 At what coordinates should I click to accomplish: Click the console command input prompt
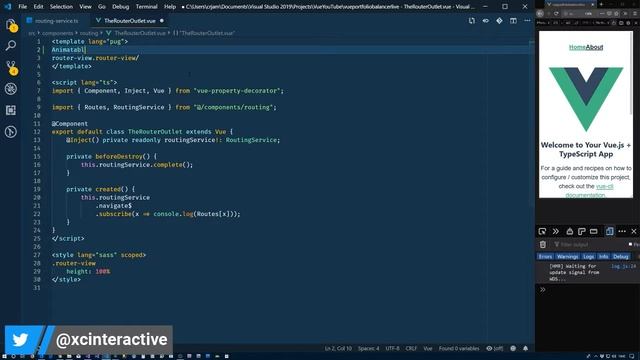(588, 290)
